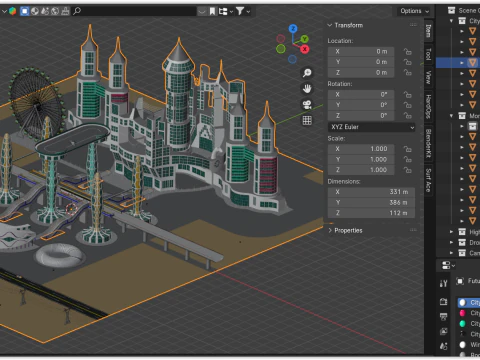Select the Models asset type icon

tap(25, 11)
